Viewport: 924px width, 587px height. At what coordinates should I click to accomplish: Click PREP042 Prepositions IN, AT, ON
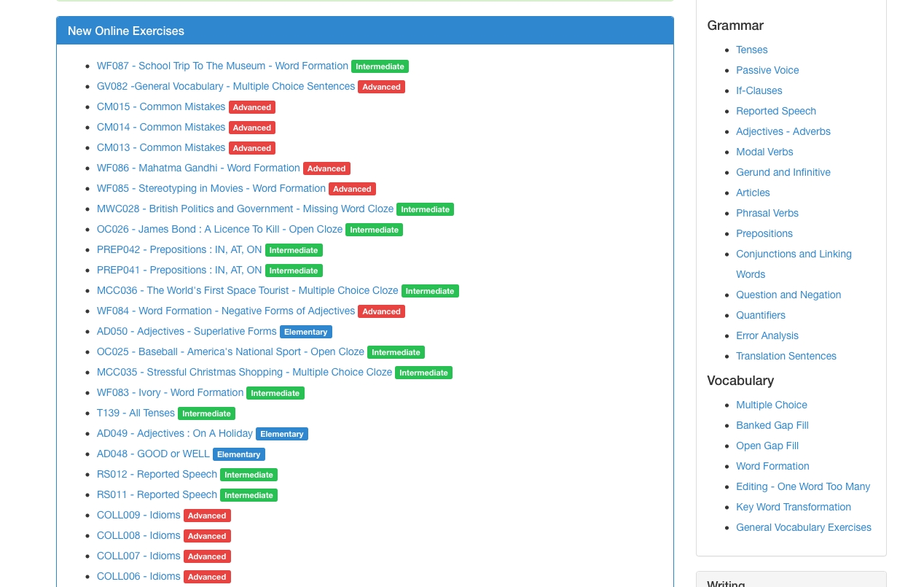179,249
